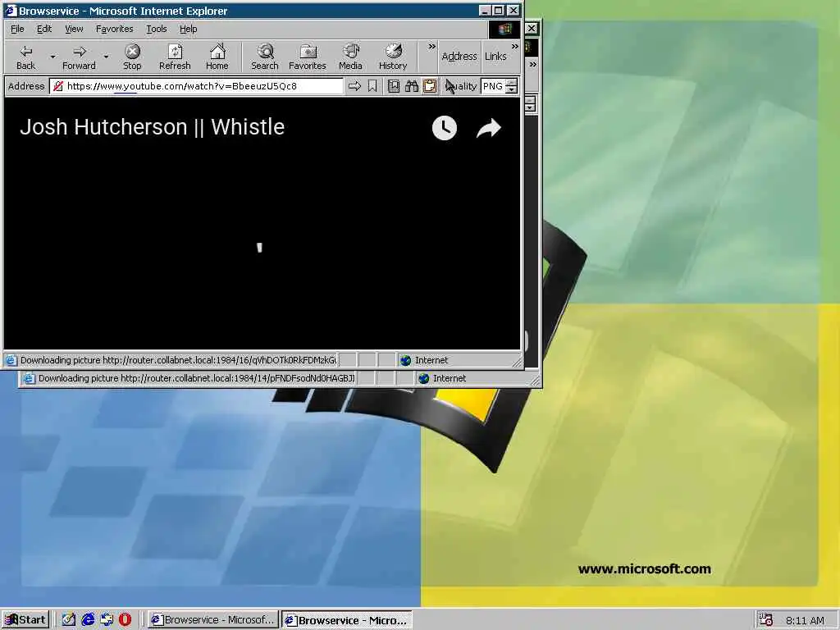Open the Back history dropdown arrow
This screenshot has width=840, height=630.
pos(52,57)
